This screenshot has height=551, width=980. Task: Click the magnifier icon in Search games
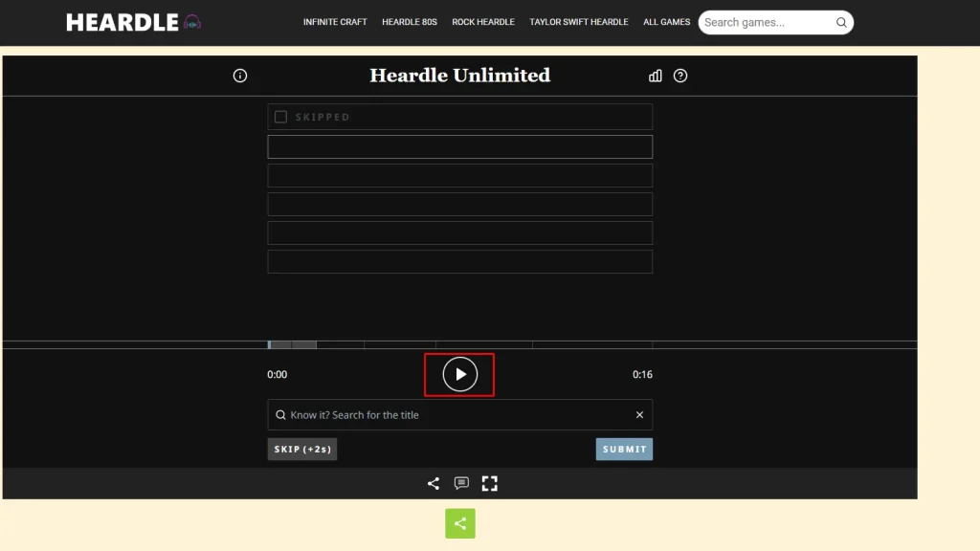point(841,22)
